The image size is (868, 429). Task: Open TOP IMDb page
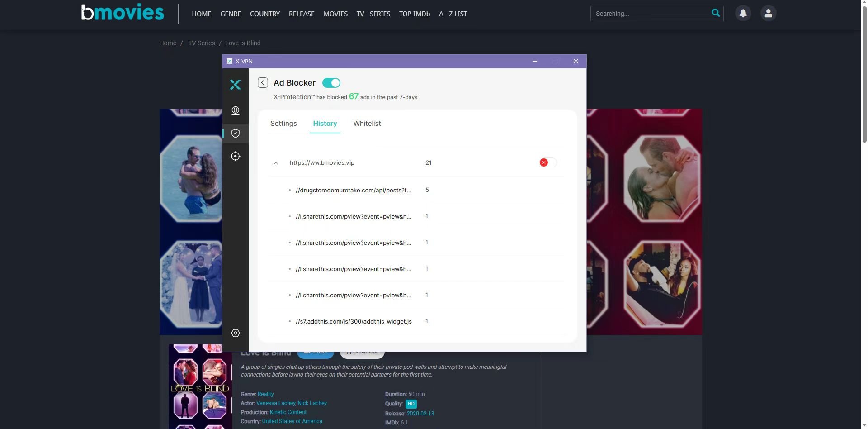(x=415, y=14)
